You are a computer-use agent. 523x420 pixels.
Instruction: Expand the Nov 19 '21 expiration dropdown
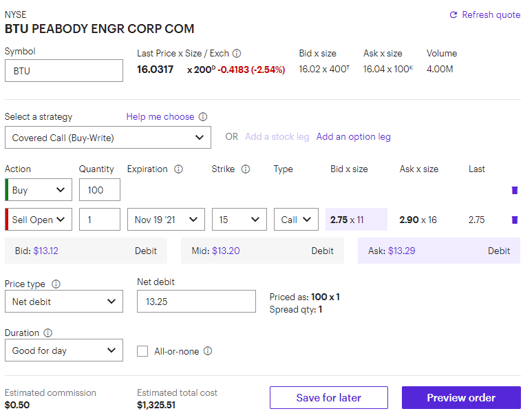[166, 220]
